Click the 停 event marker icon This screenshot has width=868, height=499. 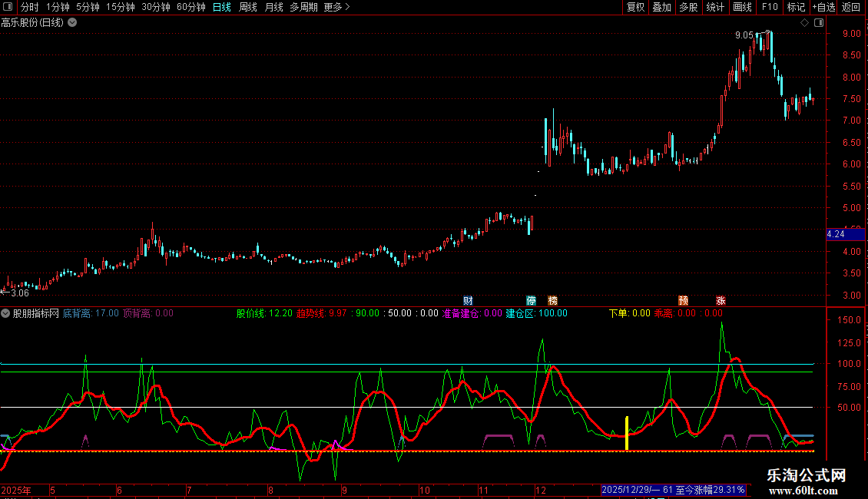tap(531, 300)
